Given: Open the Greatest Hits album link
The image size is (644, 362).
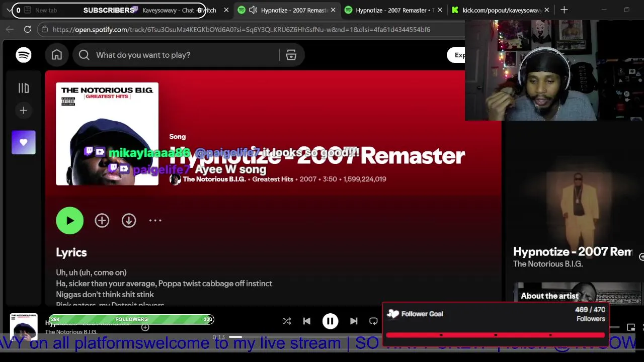Looking at the screenshot, I should pyautogui.click(x=273, y=179).
